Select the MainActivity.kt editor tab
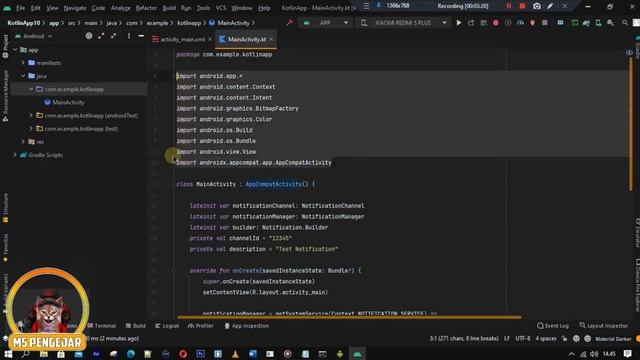 click(247, 39)
